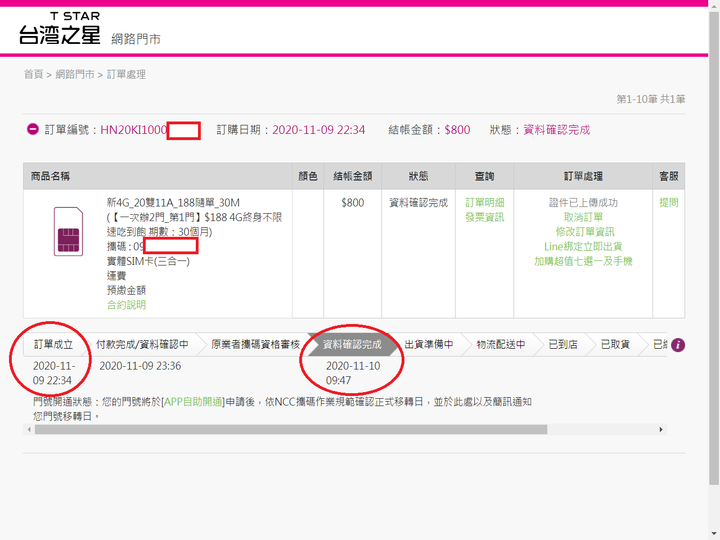Select 原業者攜碼資格審核 progress step
This screenshot has width=720, height=540.
click(x=255, y=344)
